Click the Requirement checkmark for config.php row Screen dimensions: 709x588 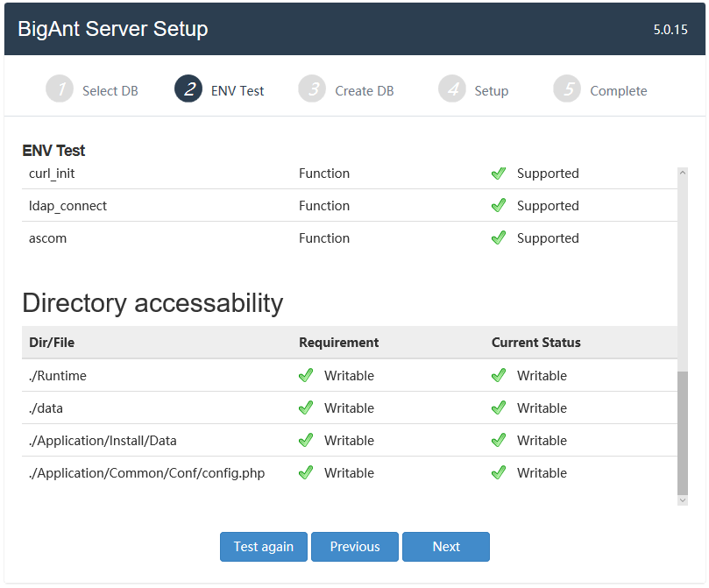(306, 473)
